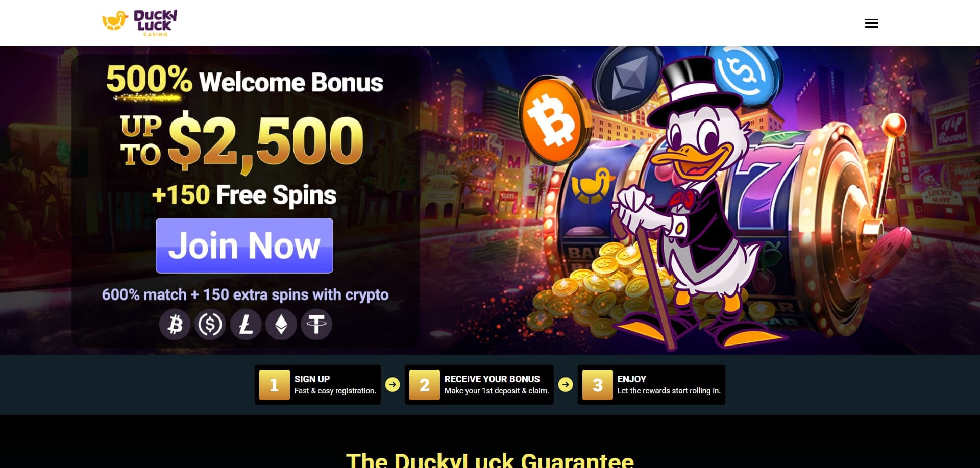Click the Receive Your Bonus step
Image resolution: width=980 pixels, height=468 pixels.
pyautogui.click(x=479, y=385)
